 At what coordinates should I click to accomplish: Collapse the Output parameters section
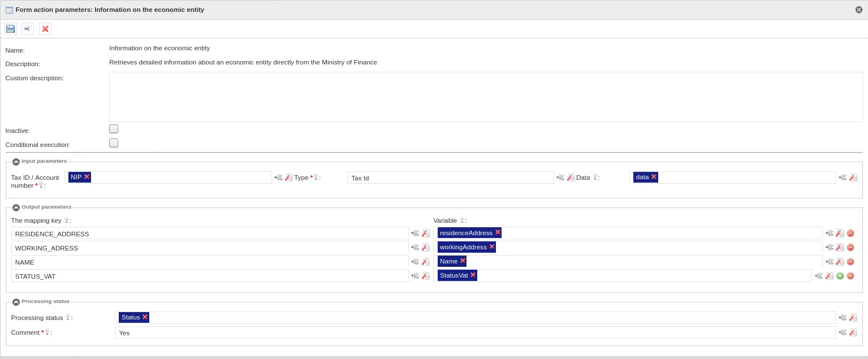click(16, 207)
